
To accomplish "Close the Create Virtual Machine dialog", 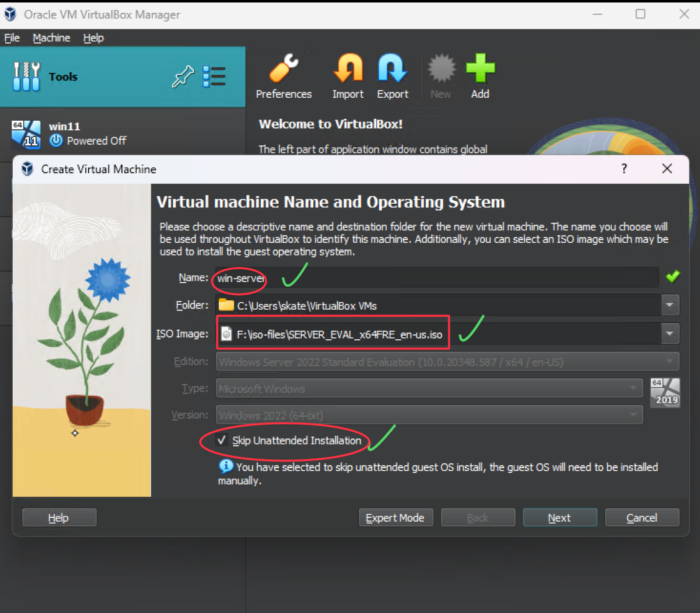I will (x=667, y=169).
